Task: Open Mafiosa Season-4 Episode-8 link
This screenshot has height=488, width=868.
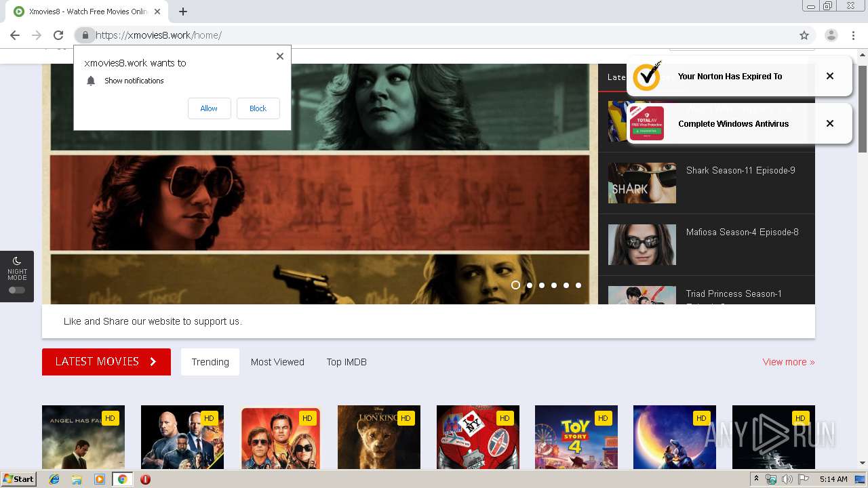Action: (742, 232)
